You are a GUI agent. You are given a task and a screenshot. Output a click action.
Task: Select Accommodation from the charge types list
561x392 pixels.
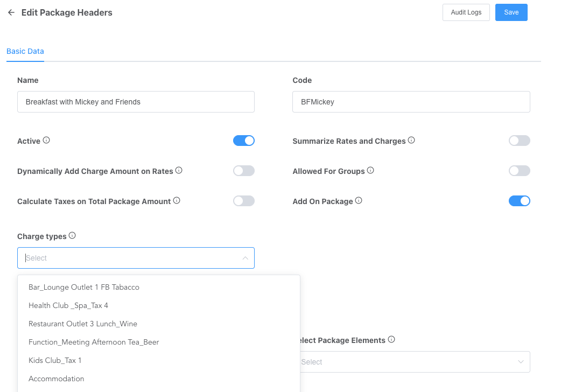[x=57, y=379]
